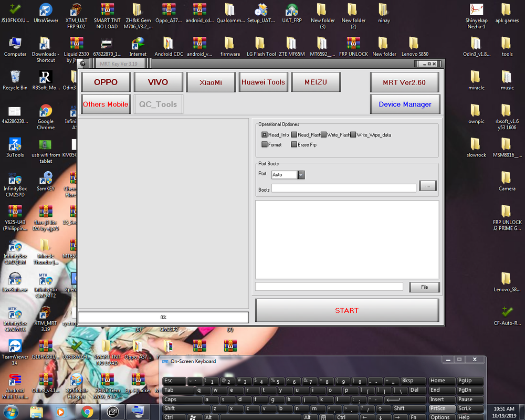Click the Boots path input field
This screenshot has height=420, width=525.
(x=344, y=188)
